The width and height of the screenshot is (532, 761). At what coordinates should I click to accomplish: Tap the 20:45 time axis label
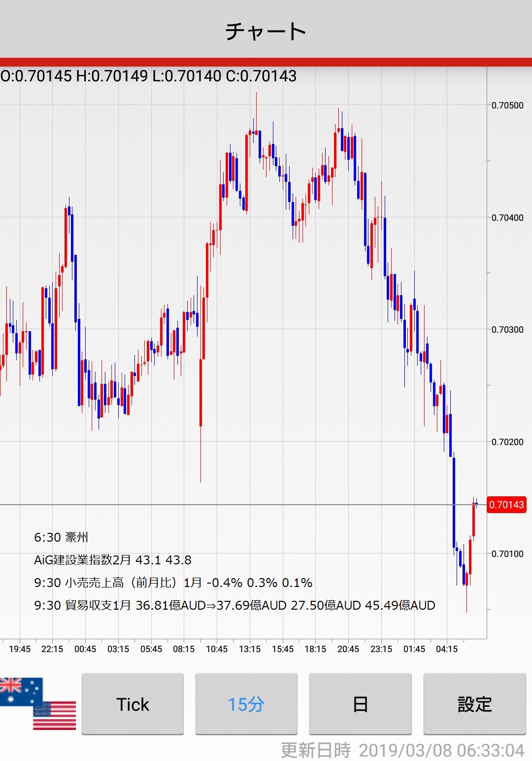pos(348,649)
